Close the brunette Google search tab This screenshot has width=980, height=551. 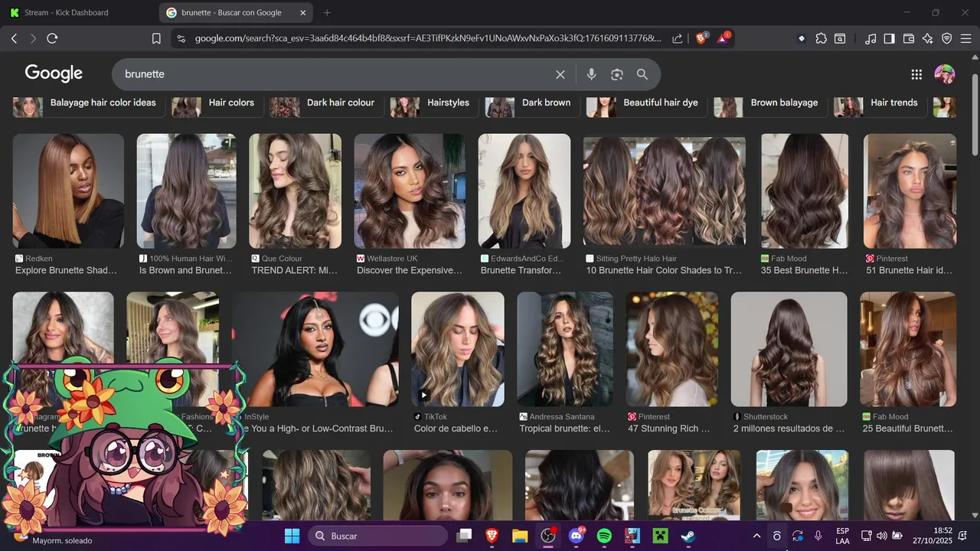(x=303, y=12)
